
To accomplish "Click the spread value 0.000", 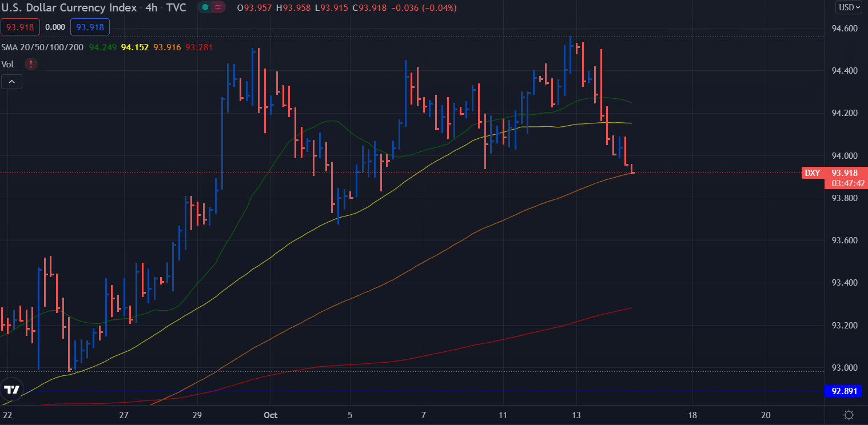I will coord(55,27).
